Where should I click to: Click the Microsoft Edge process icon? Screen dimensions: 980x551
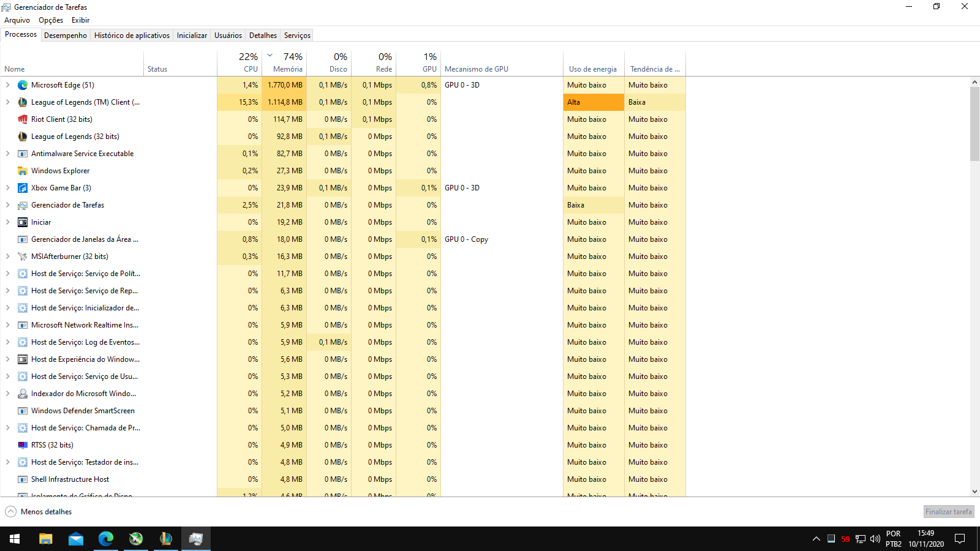[x=23, y=85]
